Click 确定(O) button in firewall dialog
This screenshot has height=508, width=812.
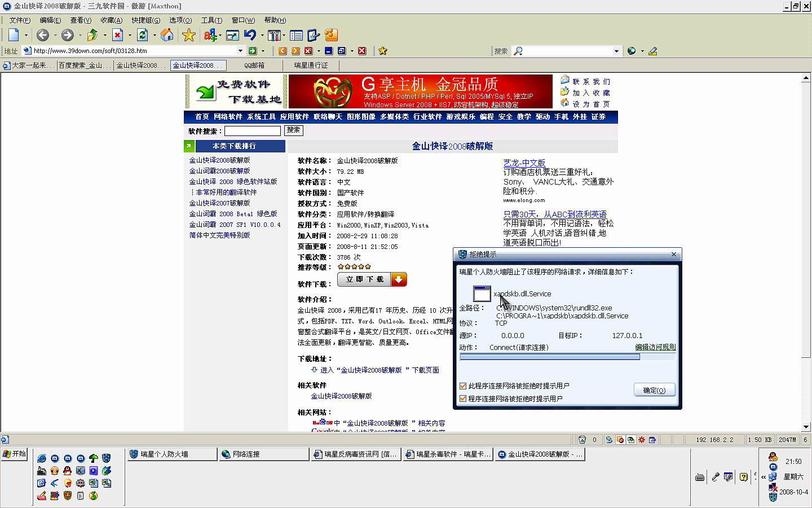(655, 390)
